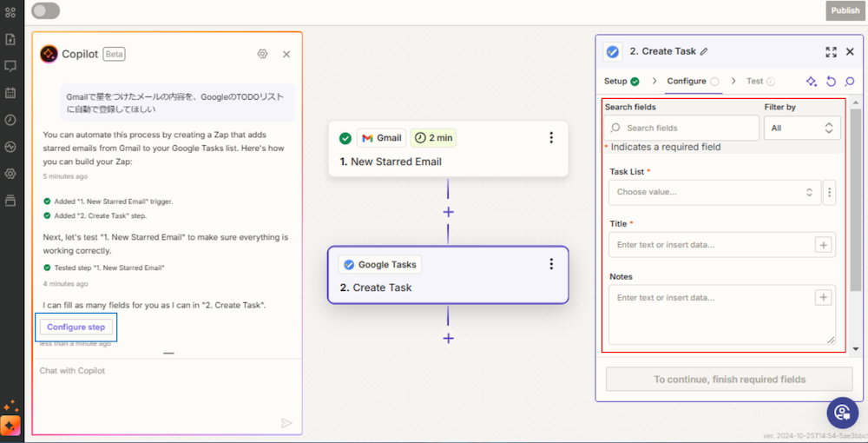This screenshot has height=443, width=868.
Task: Click the send message arrow icon
Action: pyautogui.click(x=286, y=423)
